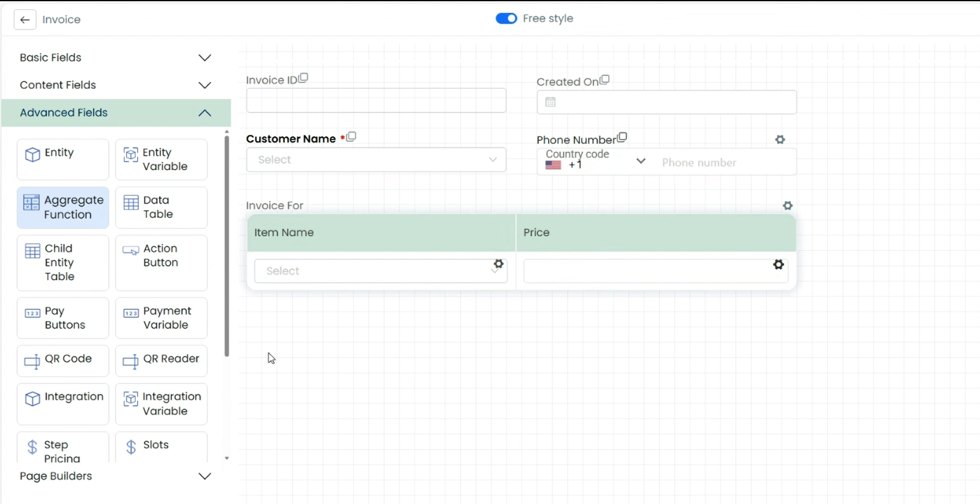Open settings gear for Phone Number field
Image resolution: width=980 pixels, height=504 pixels.
coord(780,139)
